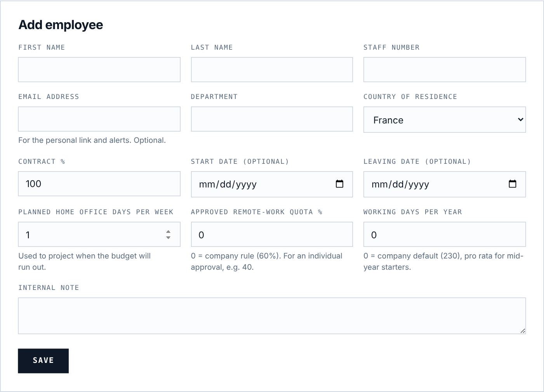
Task: Select the Staff number input
Action: (445, 69)
